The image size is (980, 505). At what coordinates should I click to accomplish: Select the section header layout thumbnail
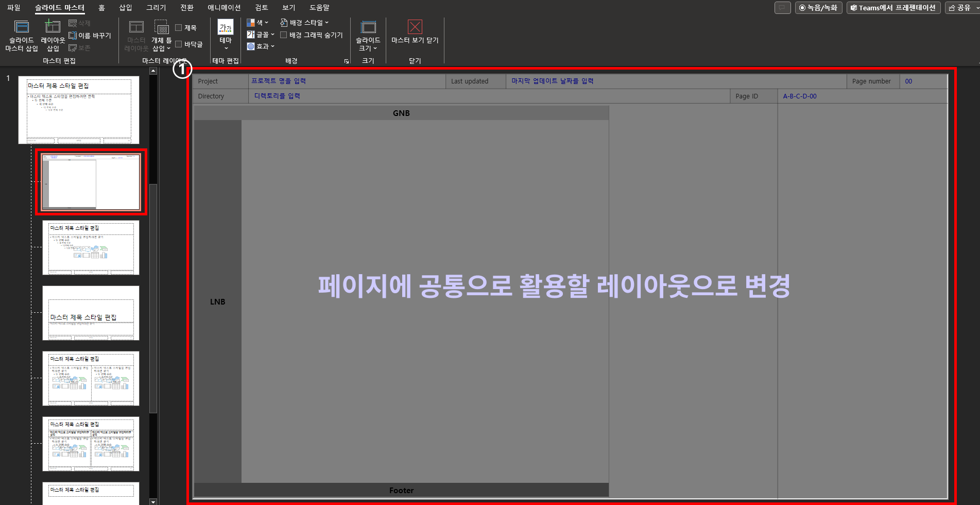pos(91,313)
